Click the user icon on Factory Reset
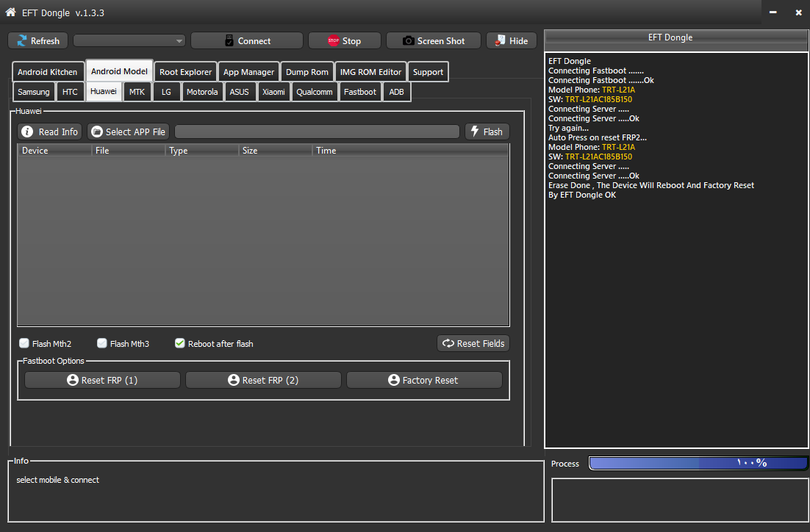The height and width of the screenshot is (532, 810). (x=394, y=380)
